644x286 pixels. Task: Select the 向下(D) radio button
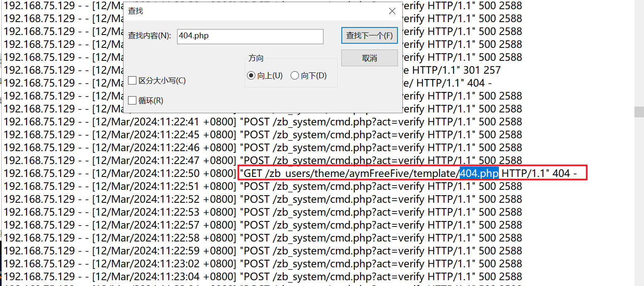pyautogui.click(x=295, y=76)
